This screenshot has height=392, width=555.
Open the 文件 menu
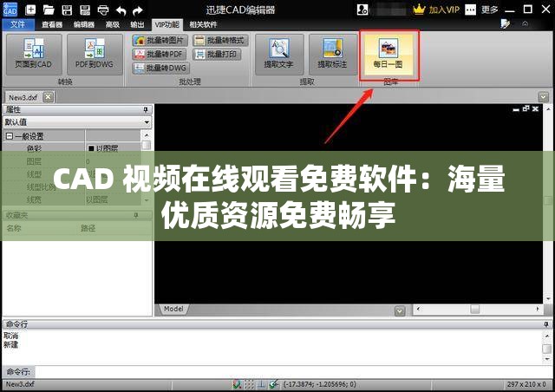click(x=18, y=24)
